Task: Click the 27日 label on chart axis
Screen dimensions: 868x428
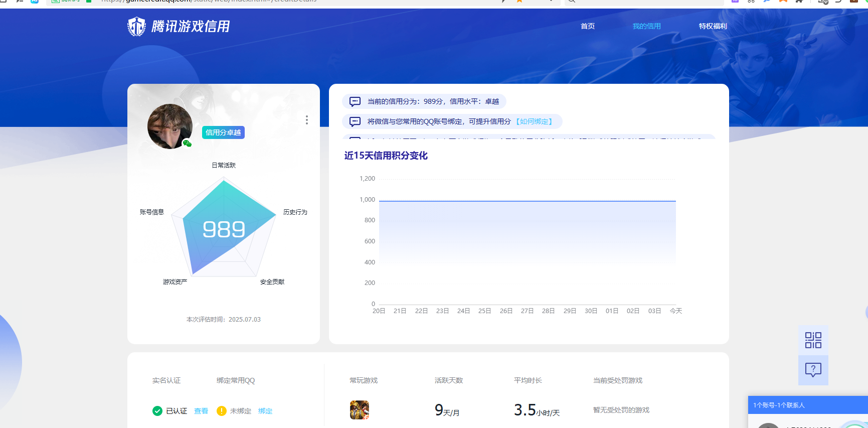Action: (x=528, y=311)
